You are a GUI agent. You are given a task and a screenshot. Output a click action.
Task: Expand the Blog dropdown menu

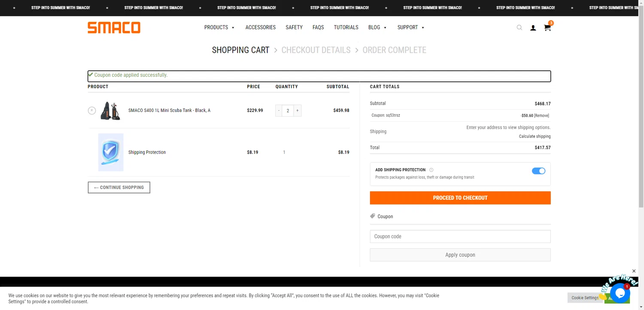point(377,27)
